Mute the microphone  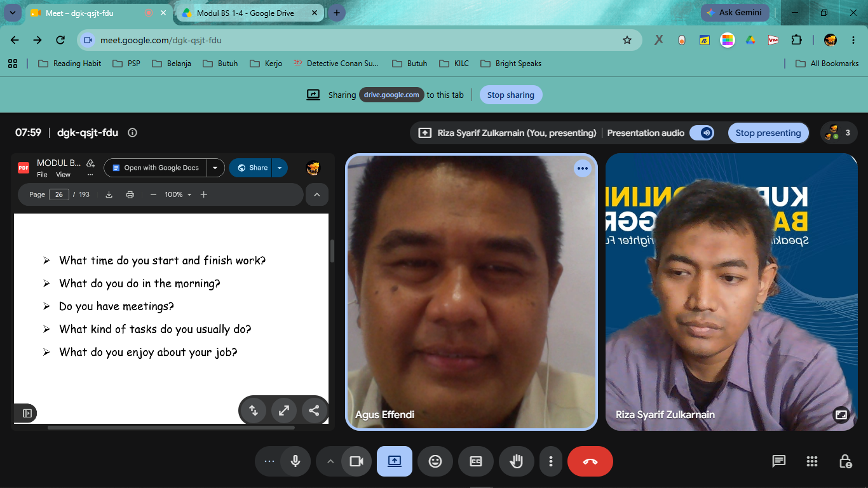295,461
